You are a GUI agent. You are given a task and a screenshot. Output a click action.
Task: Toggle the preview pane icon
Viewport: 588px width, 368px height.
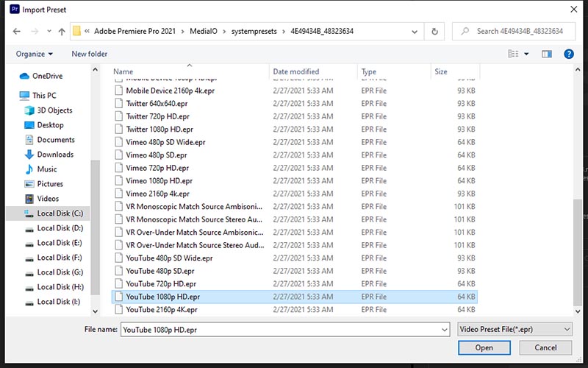pyautogui.click(x=547, y=54)
